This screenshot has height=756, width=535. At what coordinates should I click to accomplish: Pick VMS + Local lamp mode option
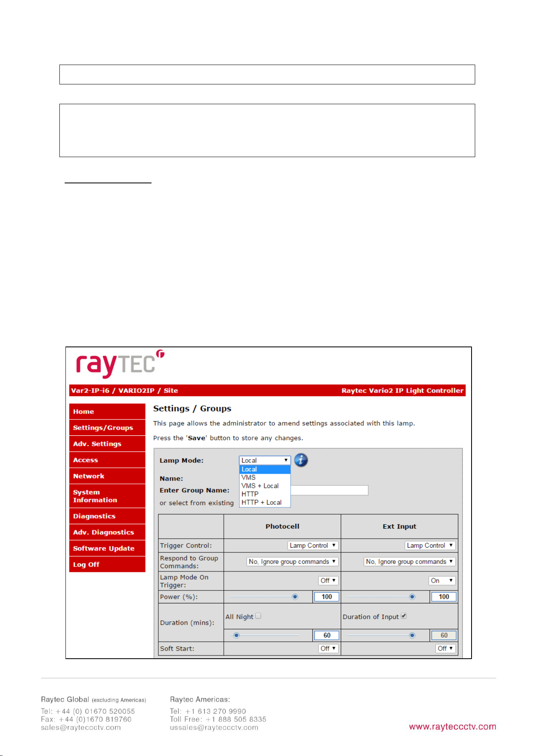click(x=265, y=486)
